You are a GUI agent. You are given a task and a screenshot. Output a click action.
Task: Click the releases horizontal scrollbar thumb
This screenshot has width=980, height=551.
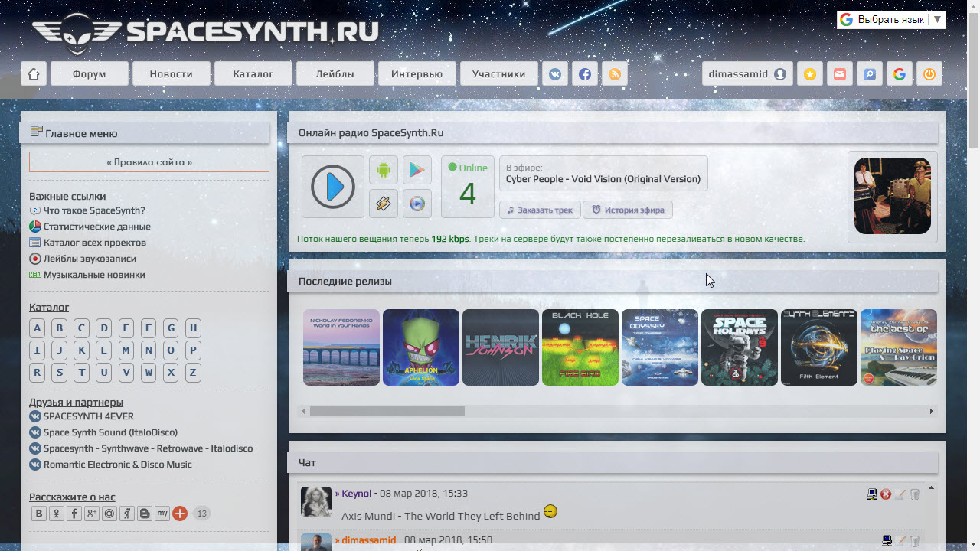[387, 412]
